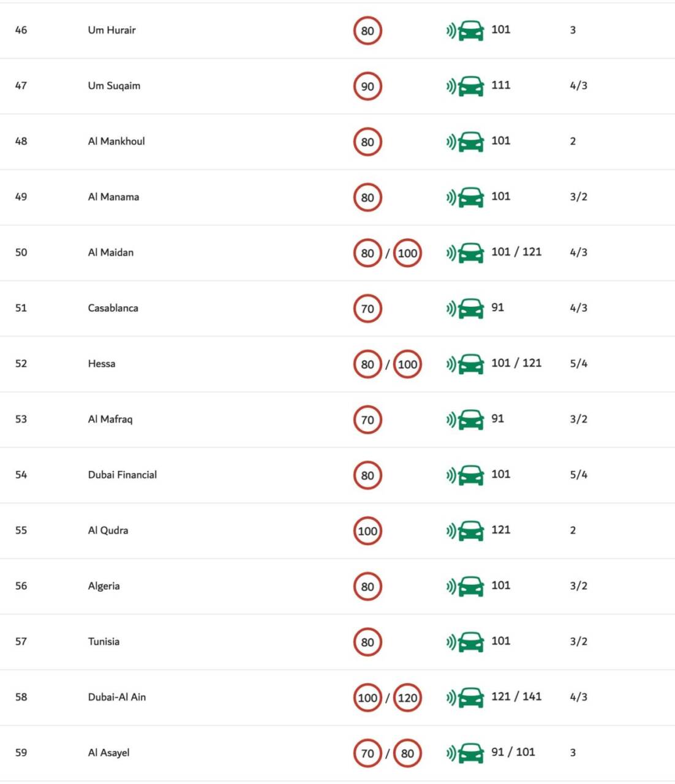Click the 80 speed limit sign for Um Hurair
Screen dimensions: 675x784
(x=368, y=31)
